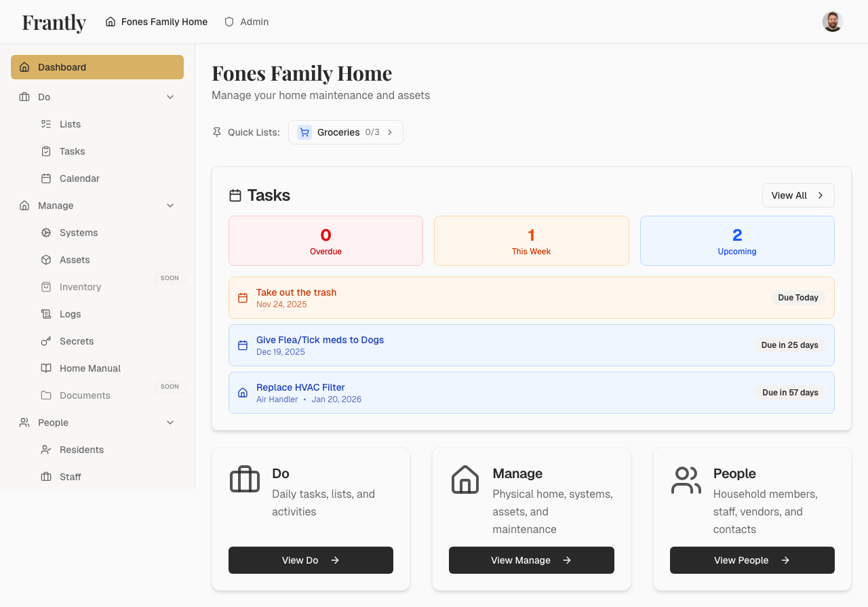Open Tasks via the clipboard icon
This screenshot has width=868, height=607.
45,151
